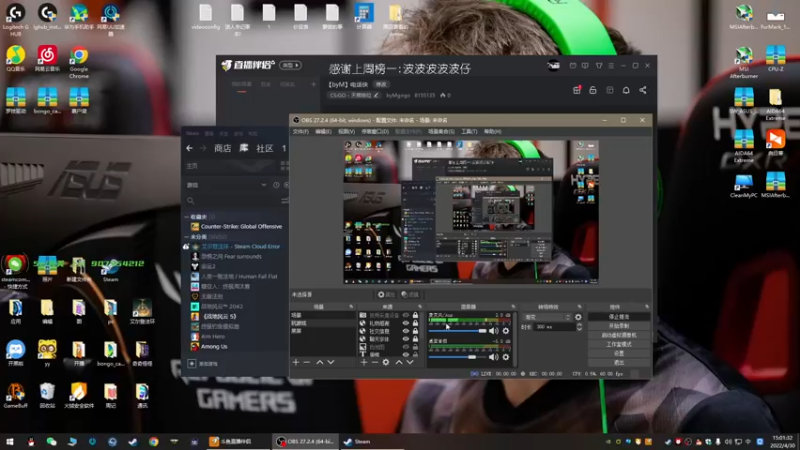
Task: Click the share icon in 直播伴侣
Action: click(643, 90)
